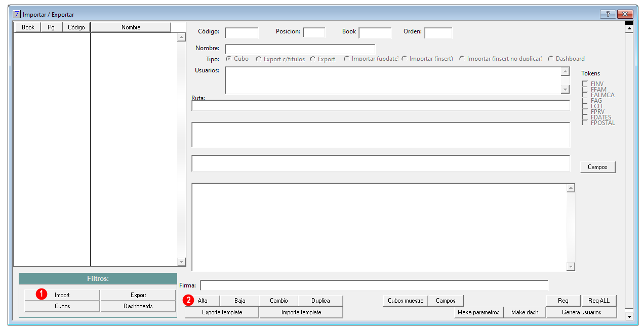Click list scrollbar up arrow

pyautogui.click(x=182, y=37)
